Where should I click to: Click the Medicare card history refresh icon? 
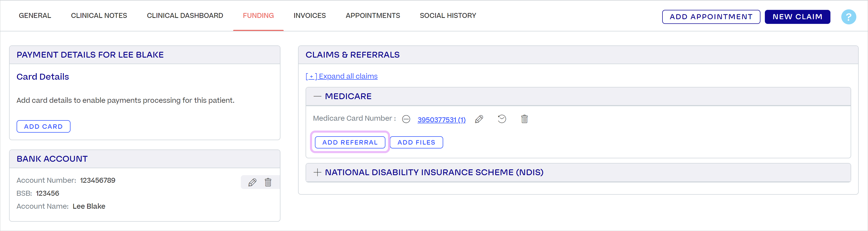[x=502, y=119]
